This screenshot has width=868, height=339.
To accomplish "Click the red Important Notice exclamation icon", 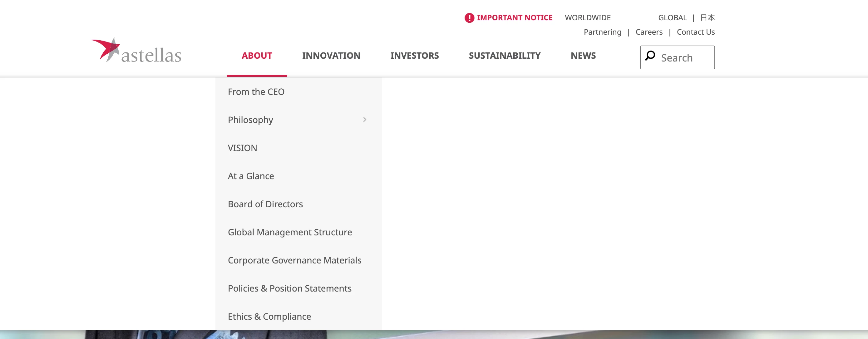I will coord(469,18).
